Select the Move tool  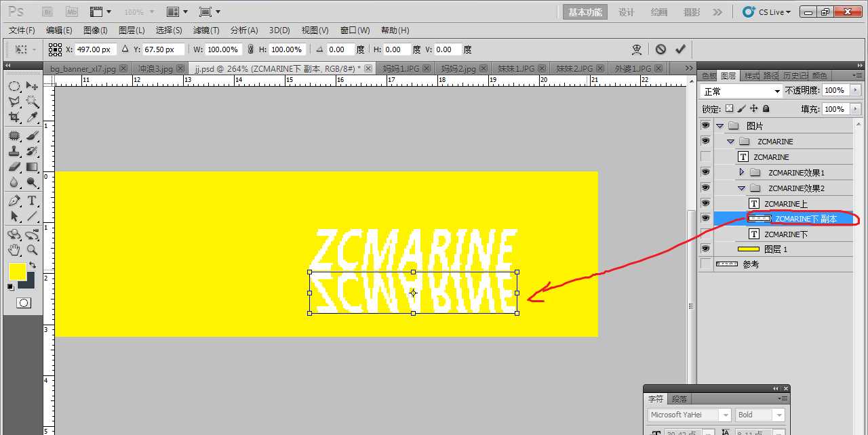click(32, 86)
